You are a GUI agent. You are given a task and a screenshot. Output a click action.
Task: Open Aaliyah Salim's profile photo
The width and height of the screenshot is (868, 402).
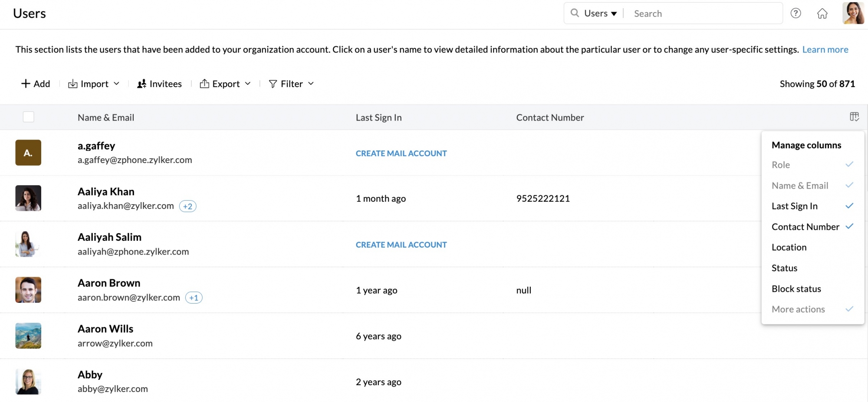click(28, 244)
